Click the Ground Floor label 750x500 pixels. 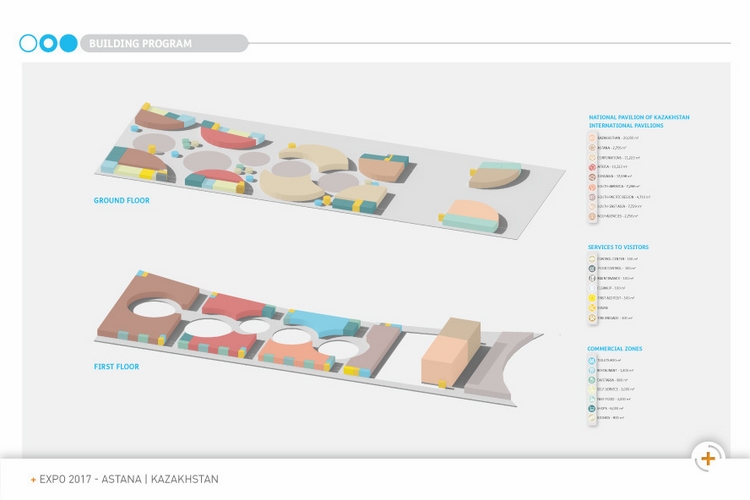coord(122,201)
